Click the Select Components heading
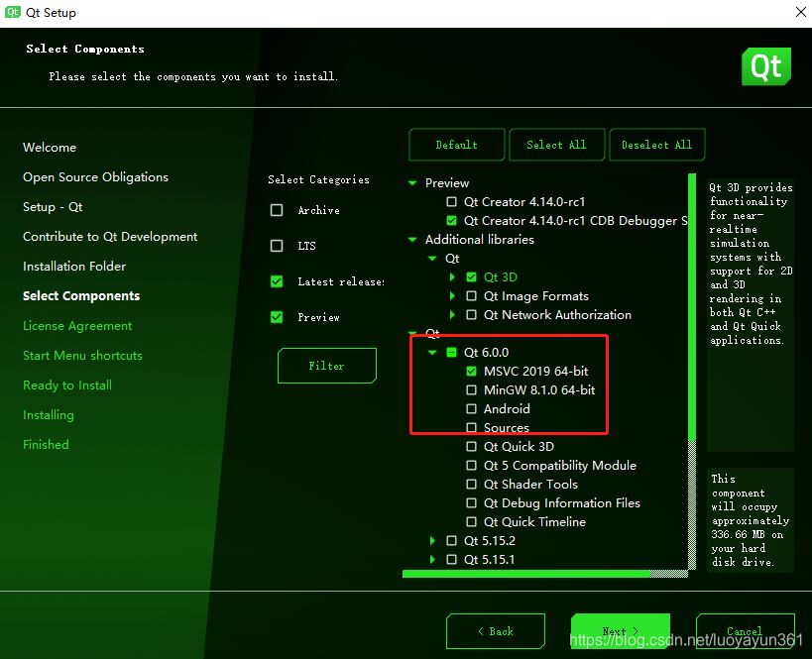This screenshot has height=659, width=812. click(x=85, y=49)
